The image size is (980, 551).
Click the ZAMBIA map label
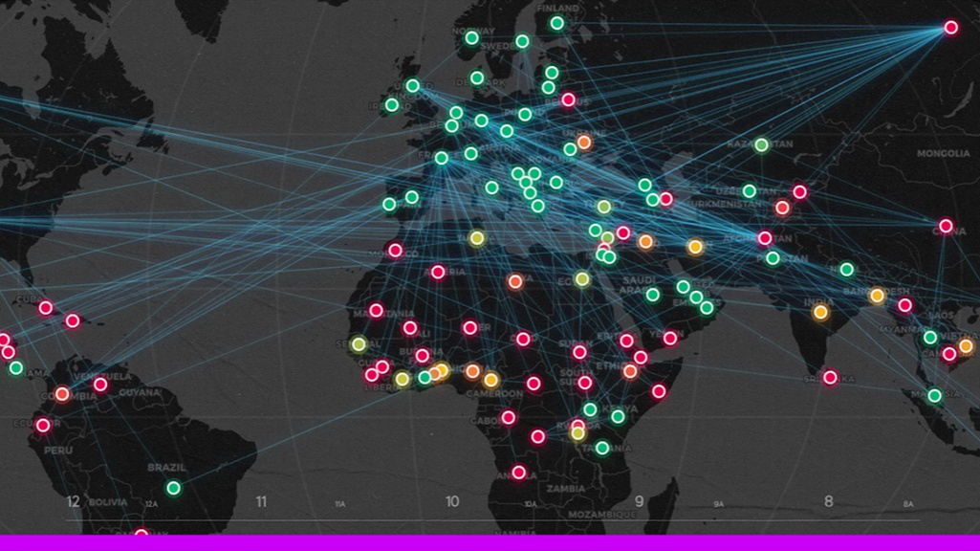[x=566, y=489]
